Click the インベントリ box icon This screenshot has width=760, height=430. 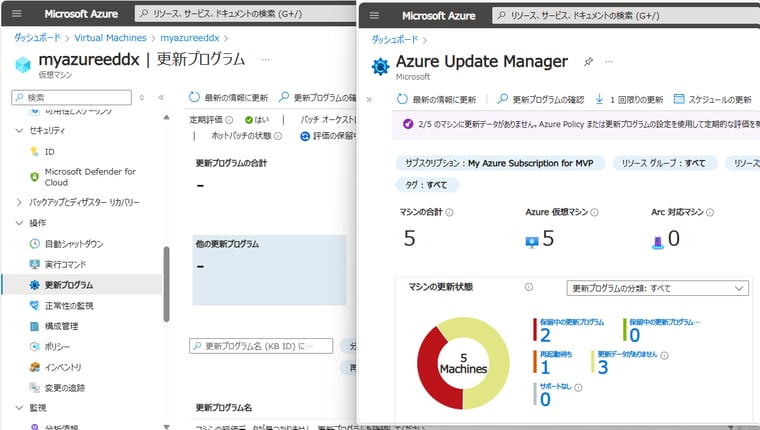(34, 367)
